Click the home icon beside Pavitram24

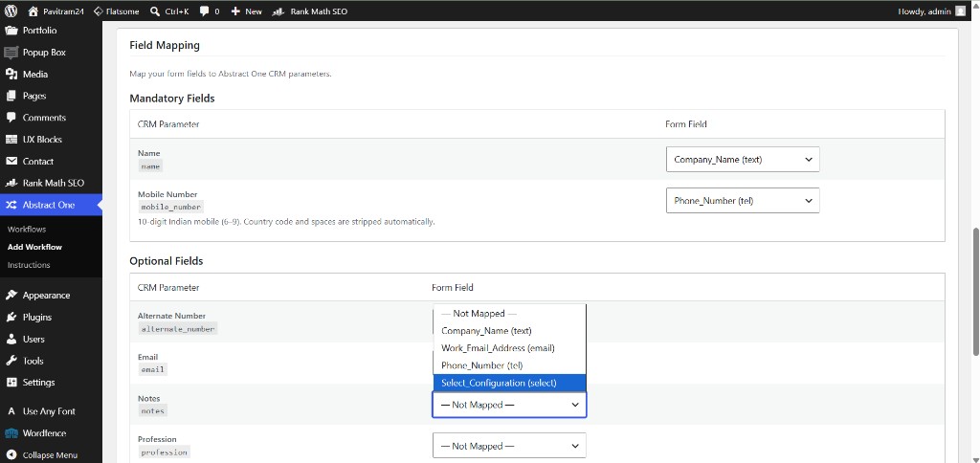point(33,11)
